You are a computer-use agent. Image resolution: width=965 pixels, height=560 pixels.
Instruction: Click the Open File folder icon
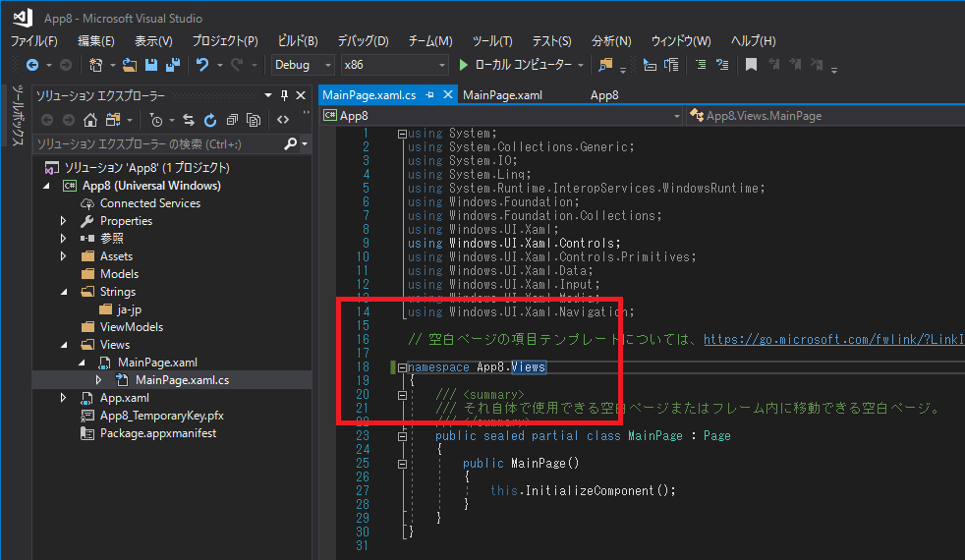point(130,65)
